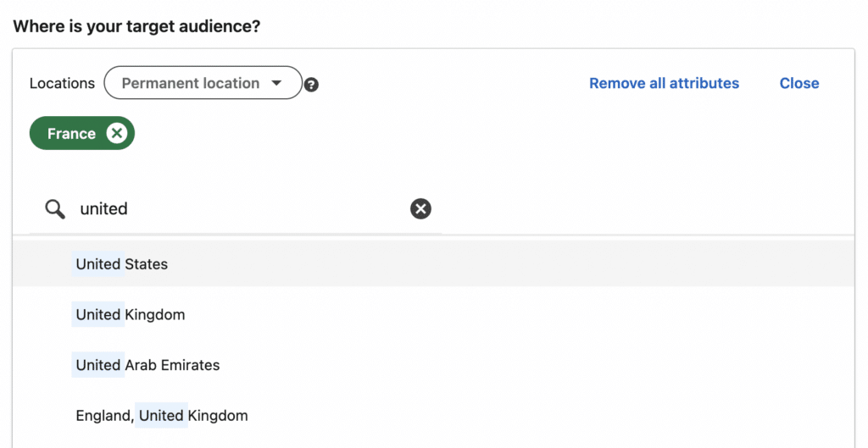Select United Kingdom from suggestions
Image resolution: width=868 pixels, height=448 pixels.
click(x=433, y=314)
